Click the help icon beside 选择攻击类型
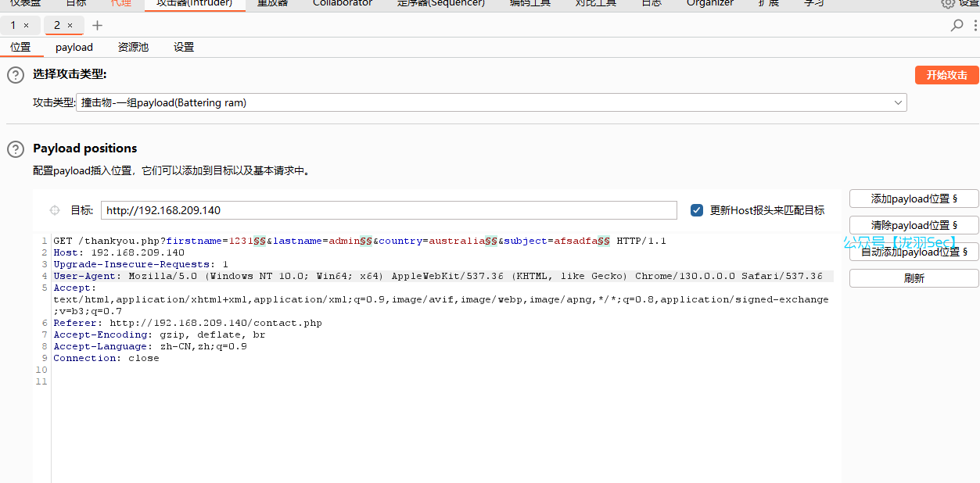The height and width of the screenshot is (483, 980). point(15,74)
